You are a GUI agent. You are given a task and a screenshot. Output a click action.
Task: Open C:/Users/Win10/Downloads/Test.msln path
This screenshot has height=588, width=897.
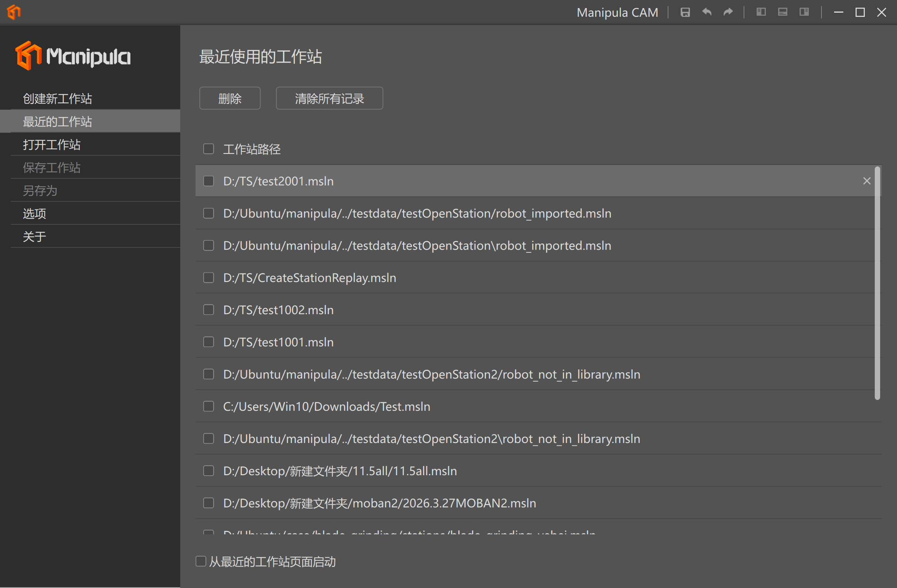point(327,407)
